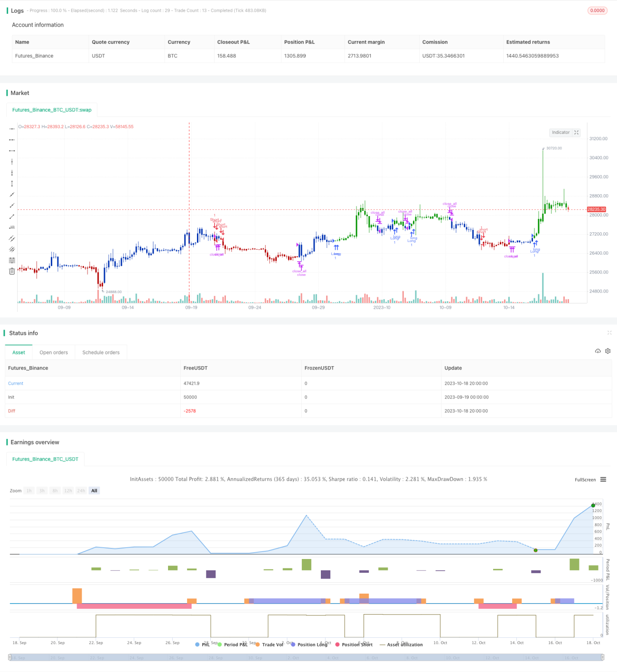Image resolution: width=617 pixels, height=672 pixels.
Task: Click the right handle of the range navigator
Action: (603, 657)
